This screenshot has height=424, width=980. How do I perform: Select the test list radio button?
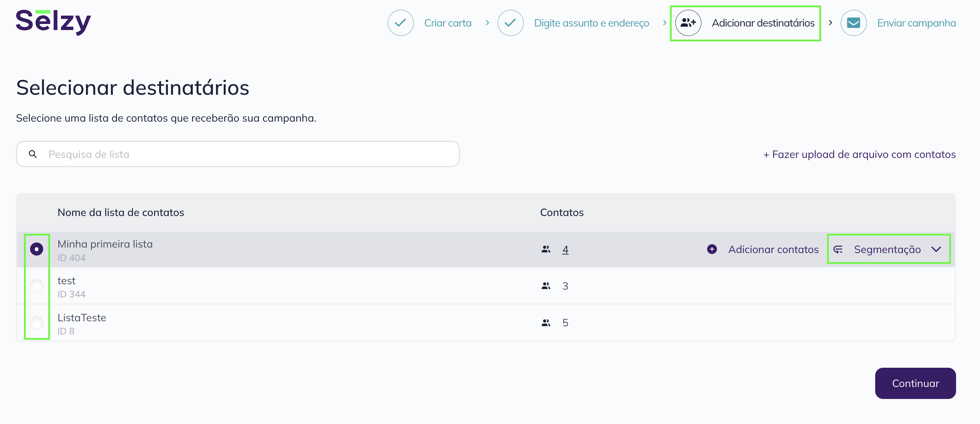coord(37,286)
